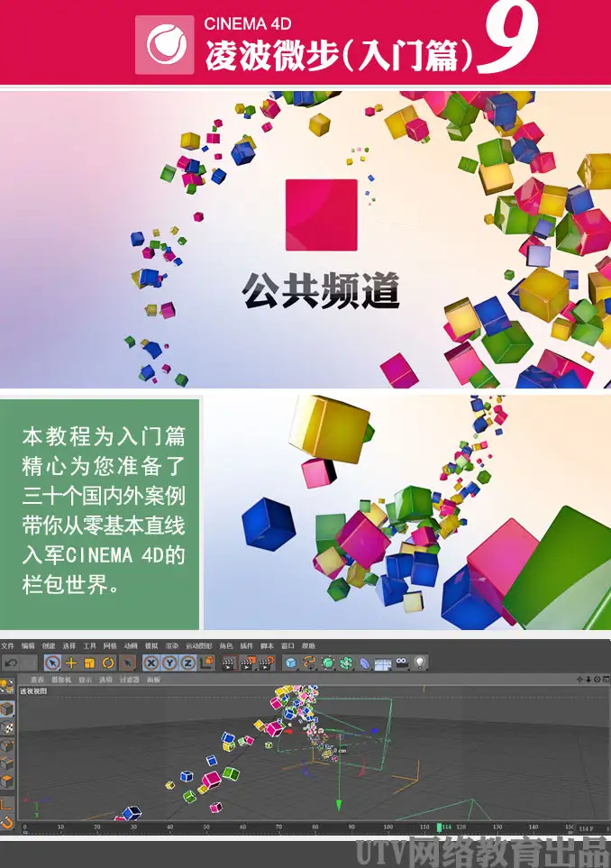Open the viewport 选项 menu
Screen dimensions: 611x868
tap(105, 680)
